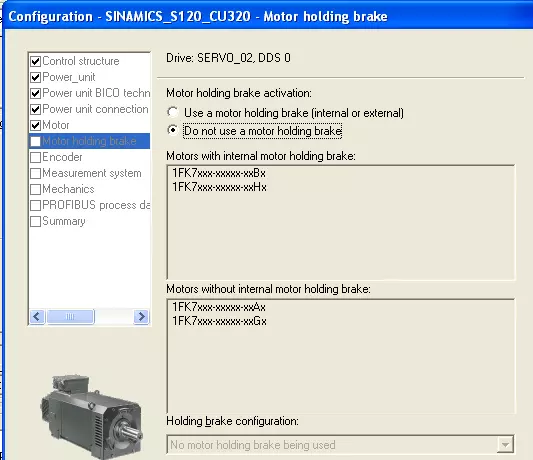533x460 pixels.
Task: Open the Measurement system step
Action: [92, 173]
